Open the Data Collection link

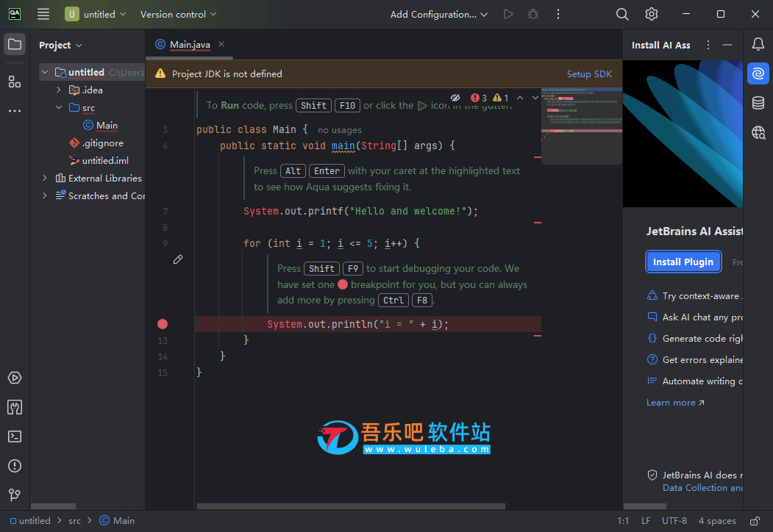(x=702, y=488)
